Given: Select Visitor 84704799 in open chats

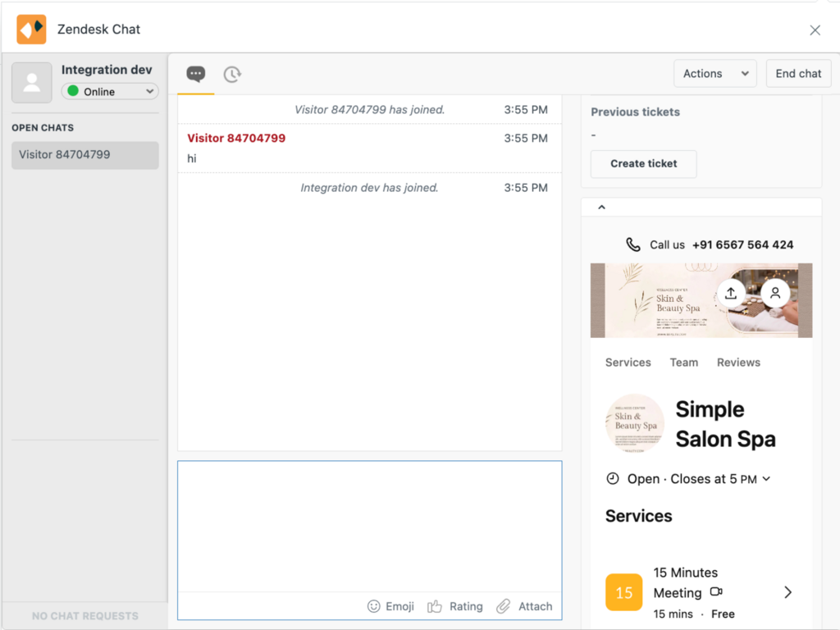Looking at the screenshot, I should click(84, 155).
